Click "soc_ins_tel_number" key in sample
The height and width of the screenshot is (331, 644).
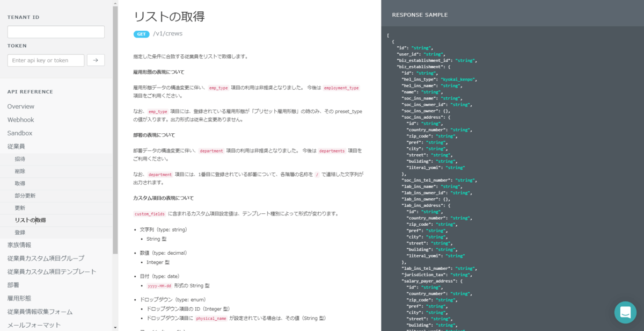coord(427,180)
